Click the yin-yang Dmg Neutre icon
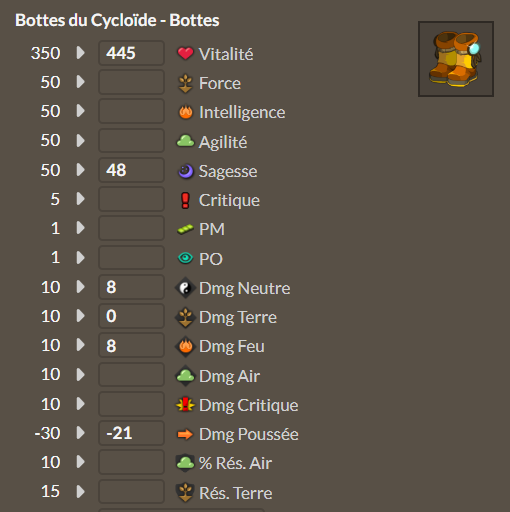The height and width of the screenshot is (512, 510). click(185, 288)
